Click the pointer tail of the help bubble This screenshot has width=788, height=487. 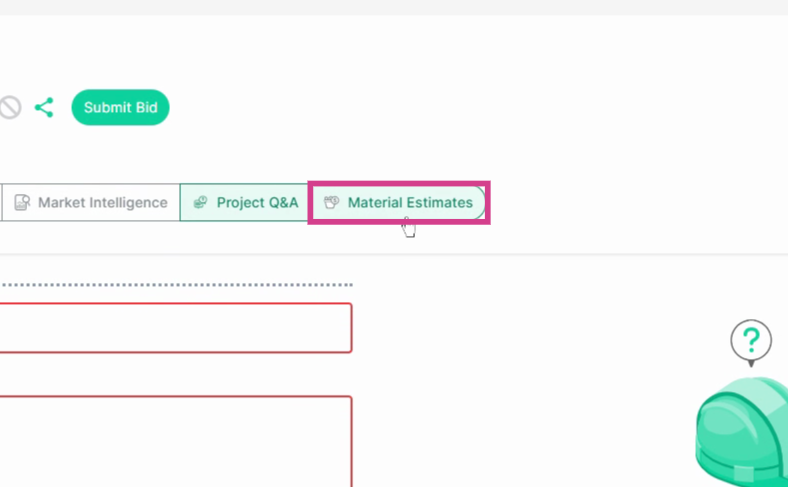point(751,363)
